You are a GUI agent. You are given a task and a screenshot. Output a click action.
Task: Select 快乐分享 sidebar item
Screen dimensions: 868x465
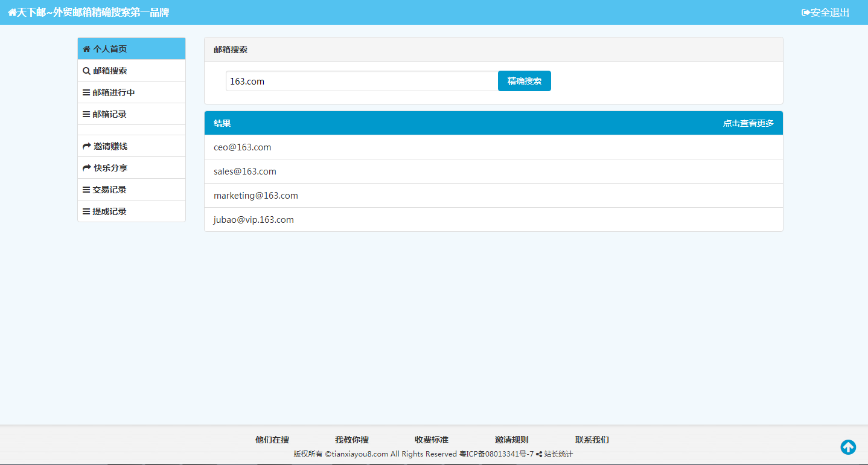[132, 168]
